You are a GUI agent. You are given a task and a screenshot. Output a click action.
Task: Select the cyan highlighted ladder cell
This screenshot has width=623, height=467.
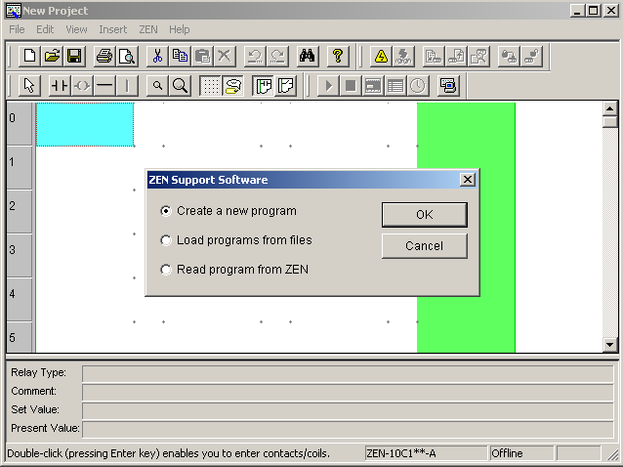[85, 124]
